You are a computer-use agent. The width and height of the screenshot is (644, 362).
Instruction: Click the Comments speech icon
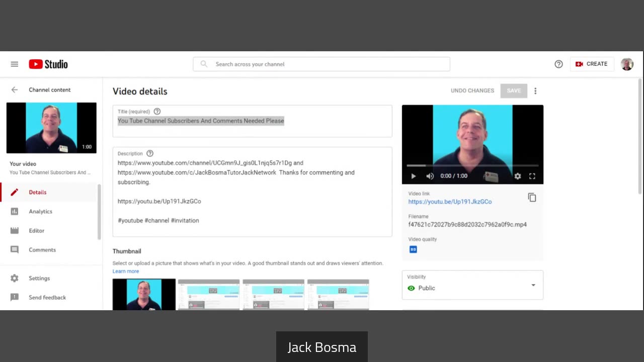(15, 249)
